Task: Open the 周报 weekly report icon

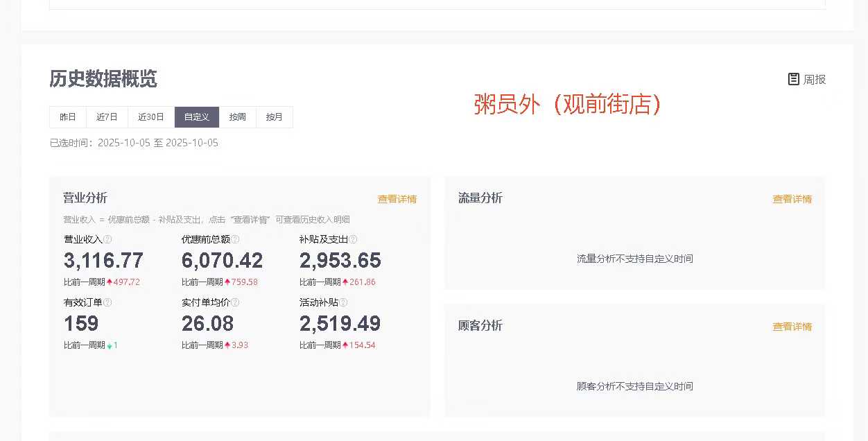Action: 794,79
